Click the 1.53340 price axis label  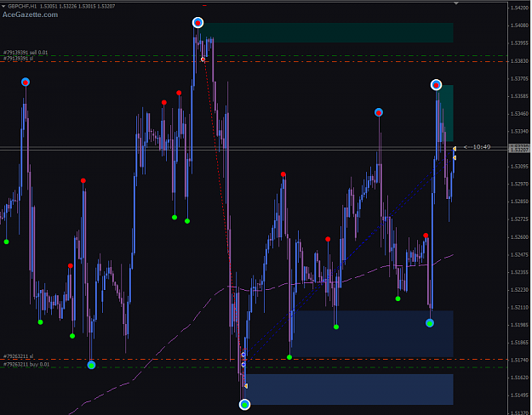tap(519, 131)
